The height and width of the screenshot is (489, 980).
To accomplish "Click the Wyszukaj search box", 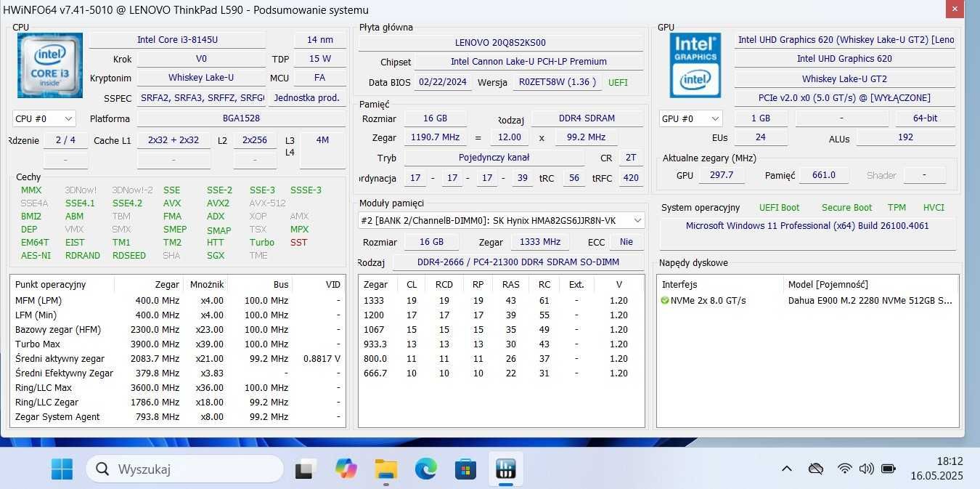I will click(x=184, y=469).
